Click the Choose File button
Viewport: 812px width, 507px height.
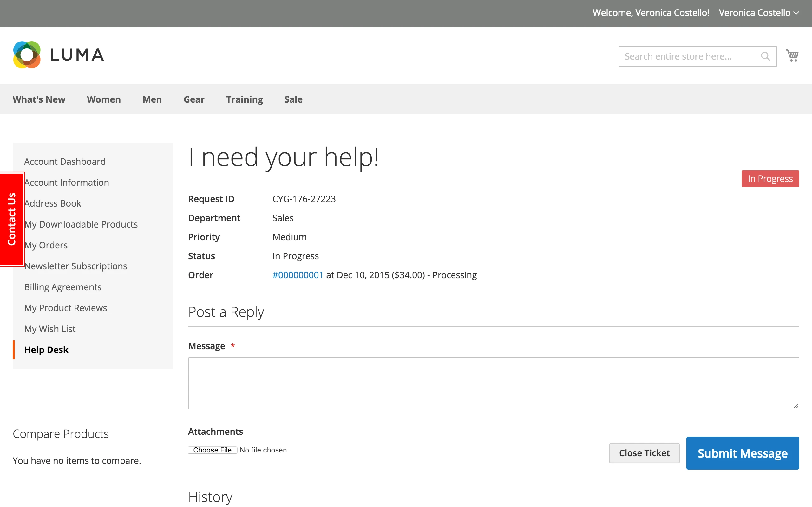[213, 450]
